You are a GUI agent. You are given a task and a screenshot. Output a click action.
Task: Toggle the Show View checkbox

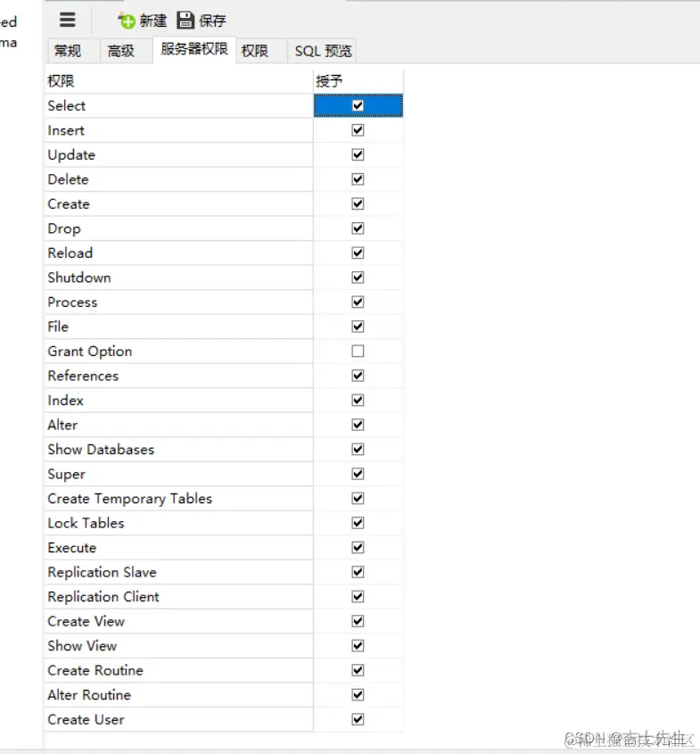358,645
